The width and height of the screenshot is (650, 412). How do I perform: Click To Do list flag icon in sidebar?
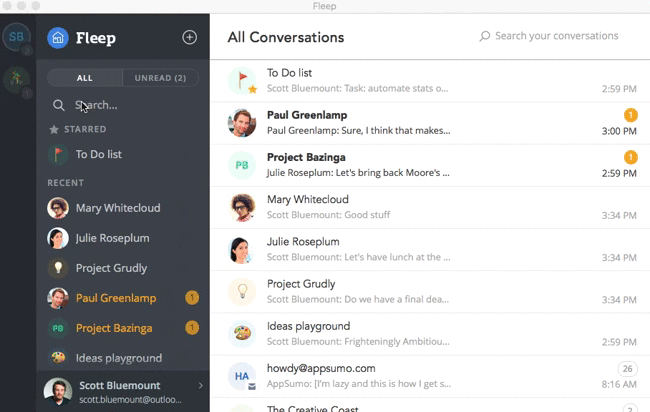pyautogui.click(x=58, y=155)
